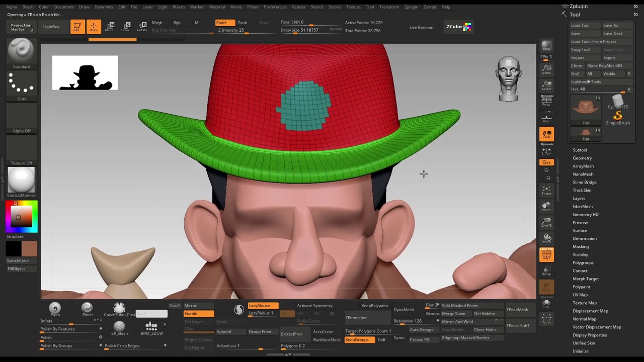Screen dimensions: 644x362
Task: Toggle the Transp transparency mode
Action: coord(546,271)
